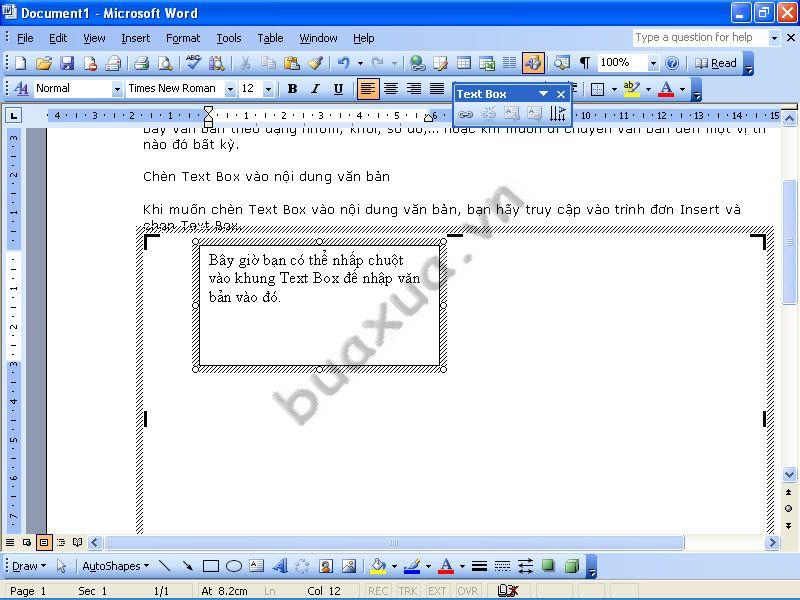Toggle Bold formatting
This screenshot has width=800, height=600.
tap(292, 89)
